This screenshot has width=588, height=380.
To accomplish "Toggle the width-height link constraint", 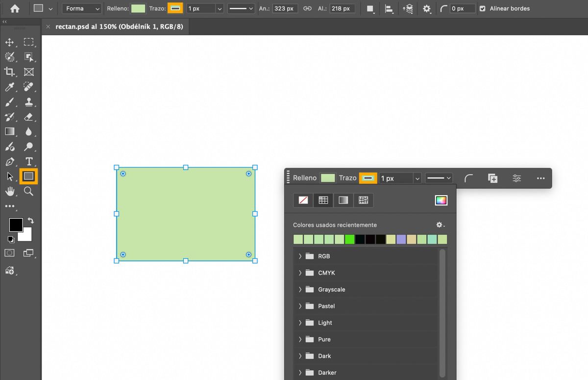I will pyautogui.click(x=307, y=8).
